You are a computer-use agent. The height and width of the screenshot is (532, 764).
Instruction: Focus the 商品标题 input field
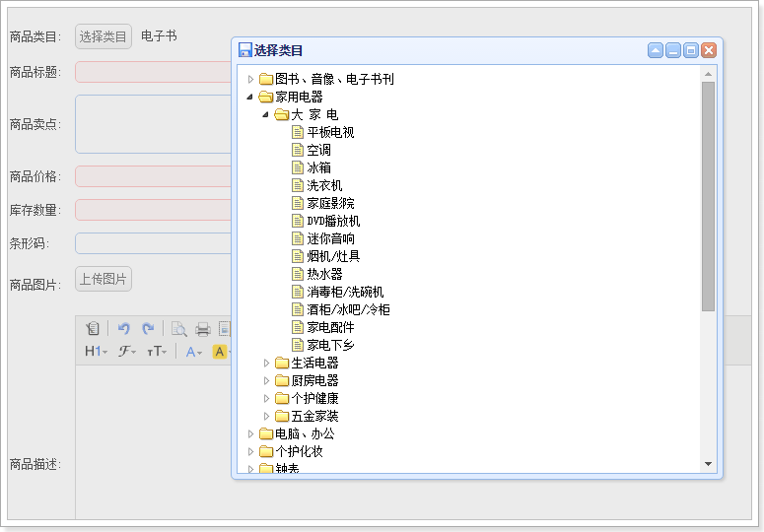153,72
